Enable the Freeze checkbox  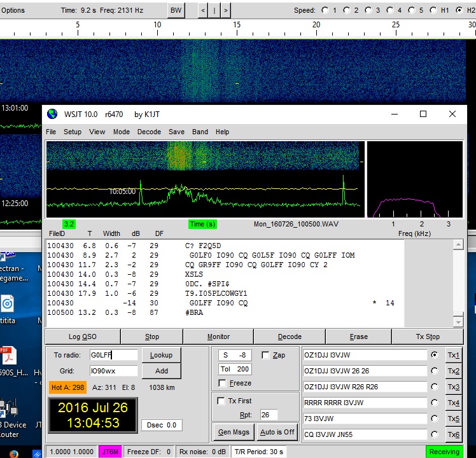[x=223, y=383]
